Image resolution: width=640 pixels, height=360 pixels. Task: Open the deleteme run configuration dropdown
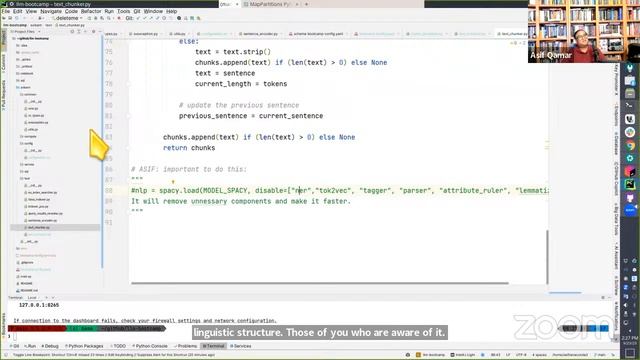pos(67,18)
